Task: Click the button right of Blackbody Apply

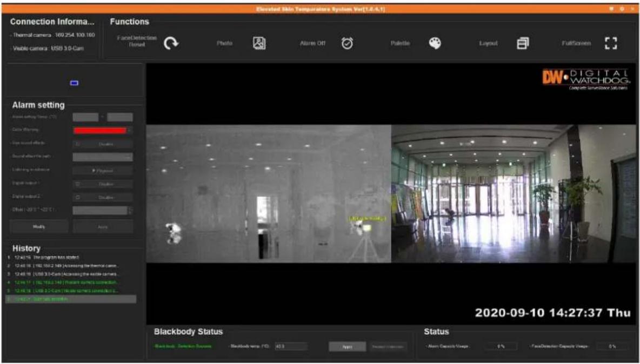Action: click(389, 347)
